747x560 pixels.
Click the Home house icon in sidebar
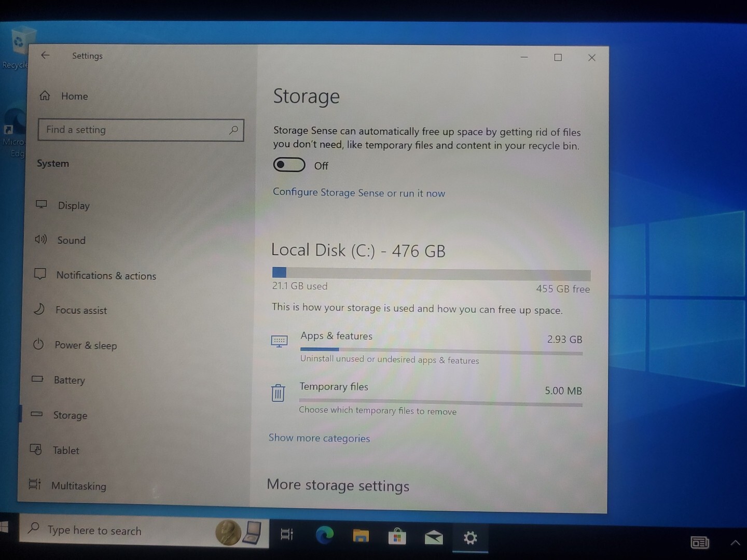pyautogui.click(x=45, y=95)
